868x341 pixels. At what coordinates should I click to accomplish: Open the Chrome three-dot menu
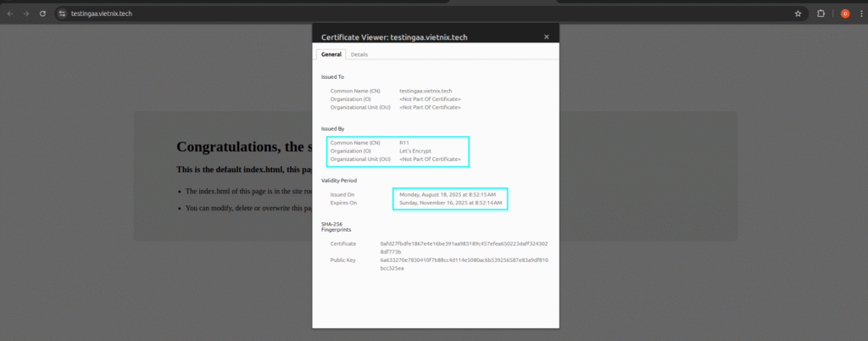(x=861, y=14)
